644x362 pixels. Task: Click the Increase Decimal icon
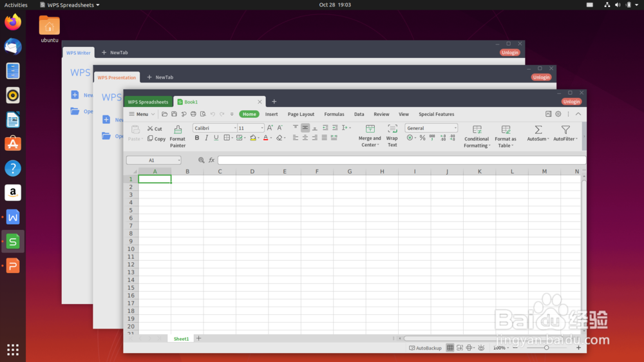(443, 138)
